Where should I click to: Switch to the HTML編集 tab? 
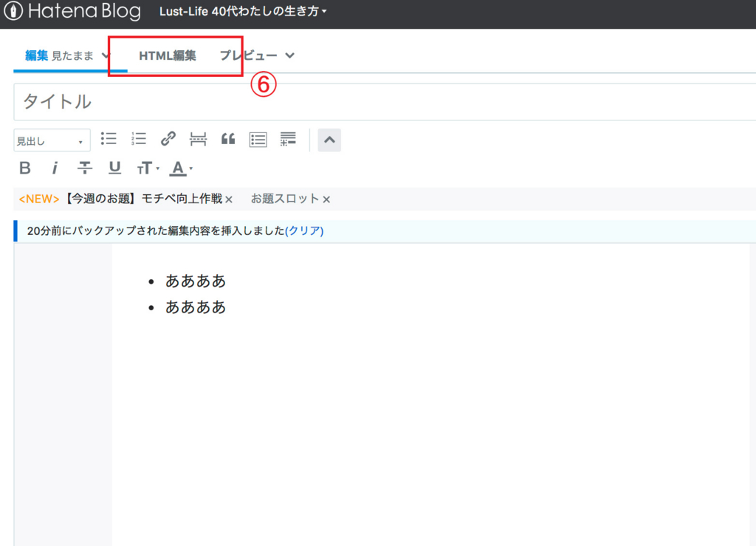(169, 54)
